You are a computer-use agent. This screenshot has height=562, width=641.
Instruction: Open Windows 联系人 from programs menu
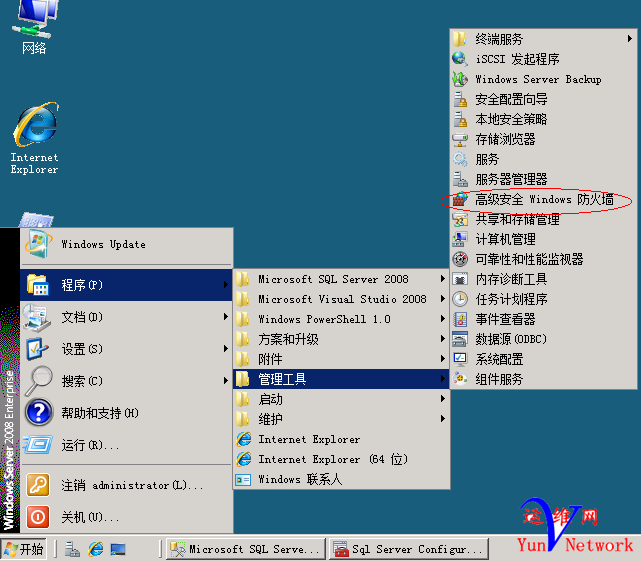(341, 479)
